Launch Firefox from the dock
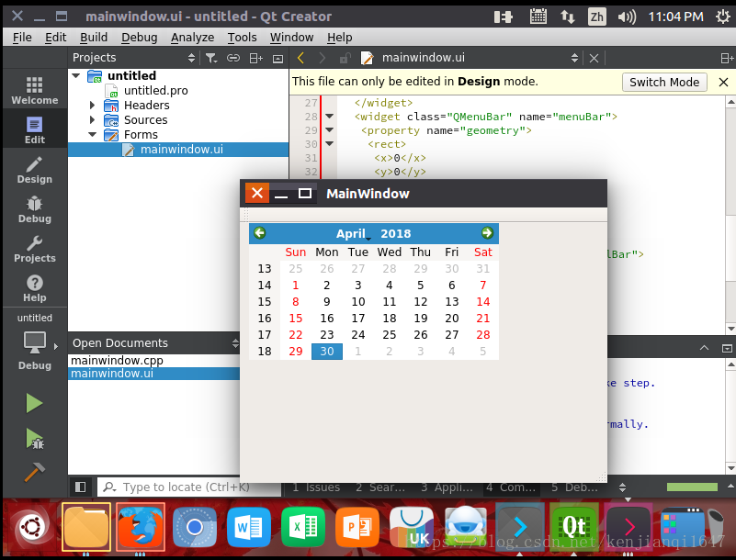The width and height of the screenshot is (736, 560). [141, 526]
